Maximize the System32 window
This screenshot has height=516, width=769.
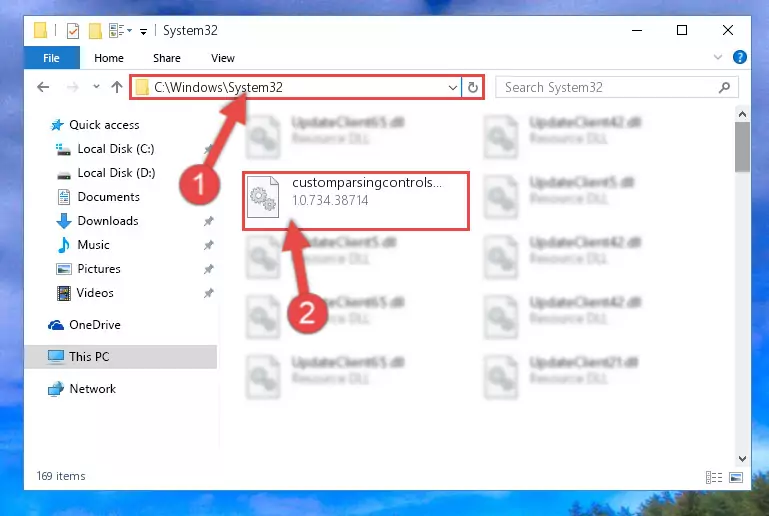pos(682,30)
